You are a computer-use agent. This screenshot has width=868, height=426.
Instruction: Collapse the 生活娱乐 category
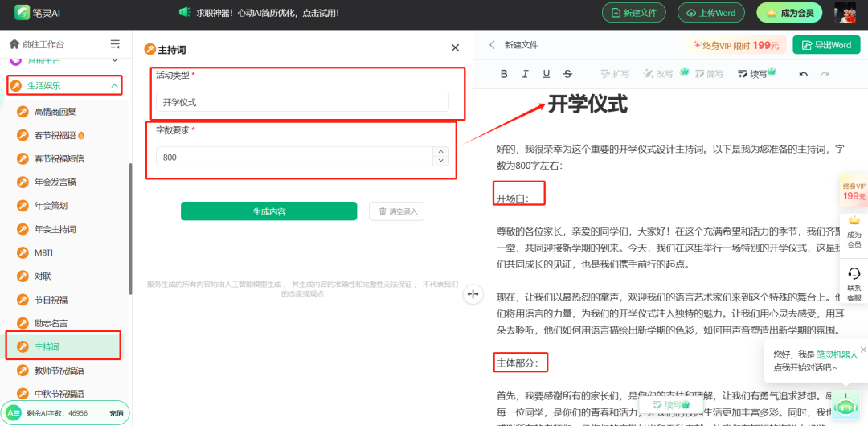65,86
